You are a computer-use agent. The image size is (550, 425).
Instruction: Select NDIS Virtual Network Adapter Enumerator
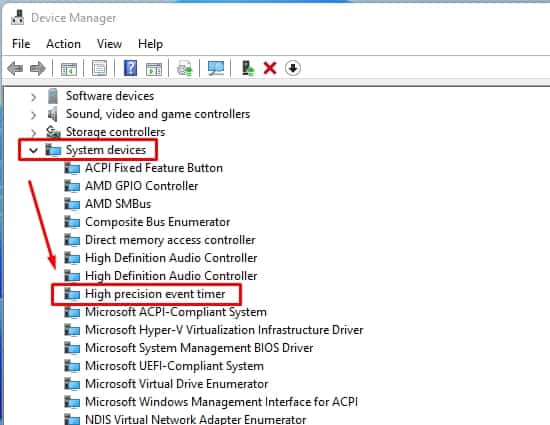(x=196, y=419)
